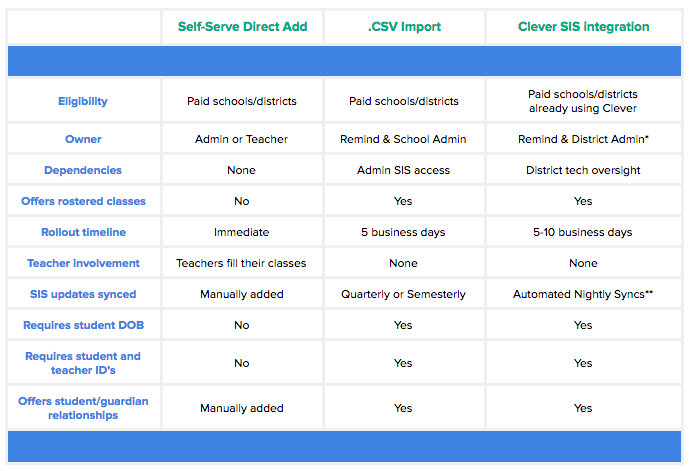
Task: Select the 'Requires student DOB' row label
Action: (x=84, y=325)
